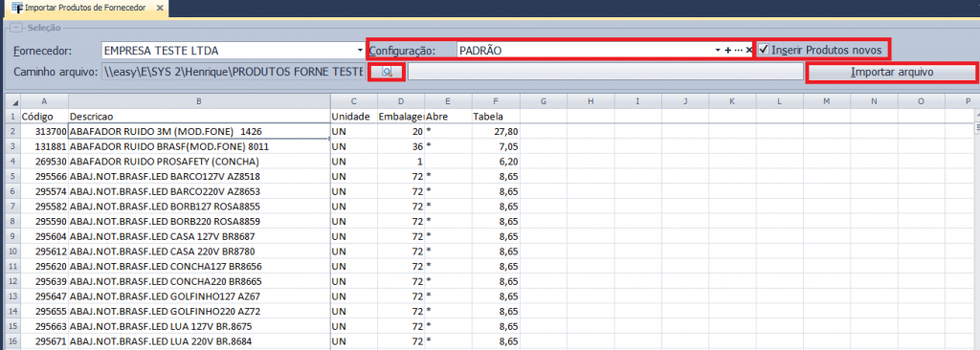Select column C header

[x=354, y=101]
